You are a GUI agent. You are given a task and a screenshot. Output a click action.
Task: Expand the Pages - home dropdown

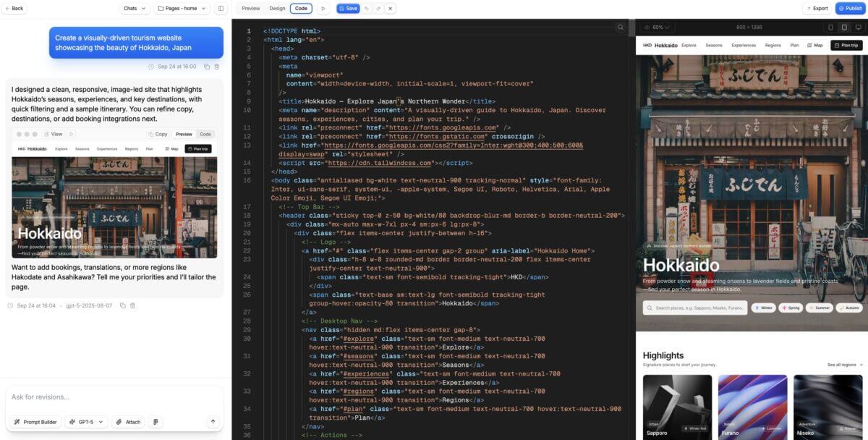(183, 9)
